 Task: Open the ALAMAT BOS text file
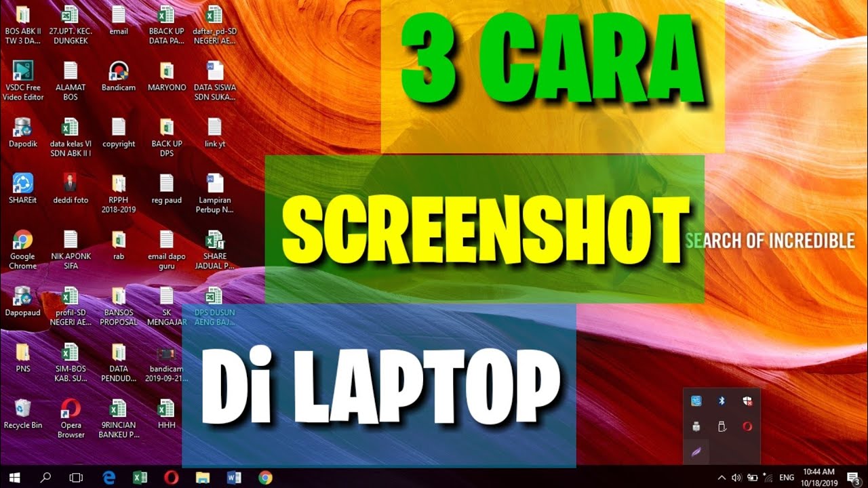71,81
